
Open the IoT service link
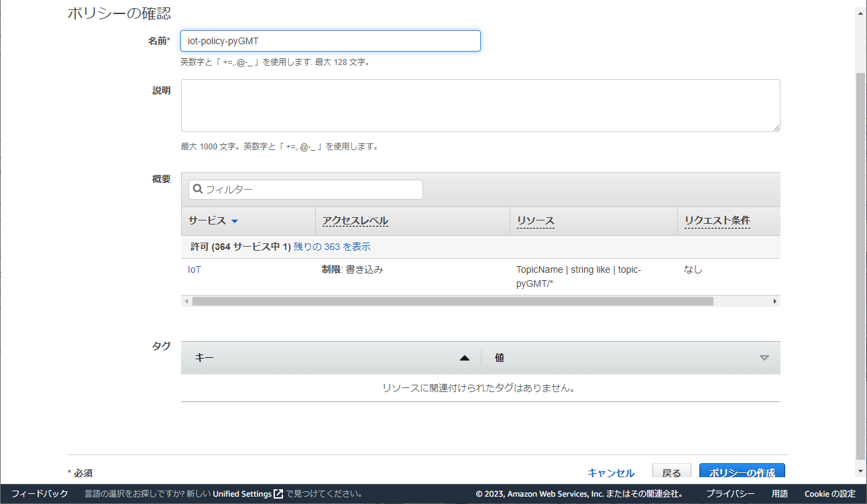(194, 269)
